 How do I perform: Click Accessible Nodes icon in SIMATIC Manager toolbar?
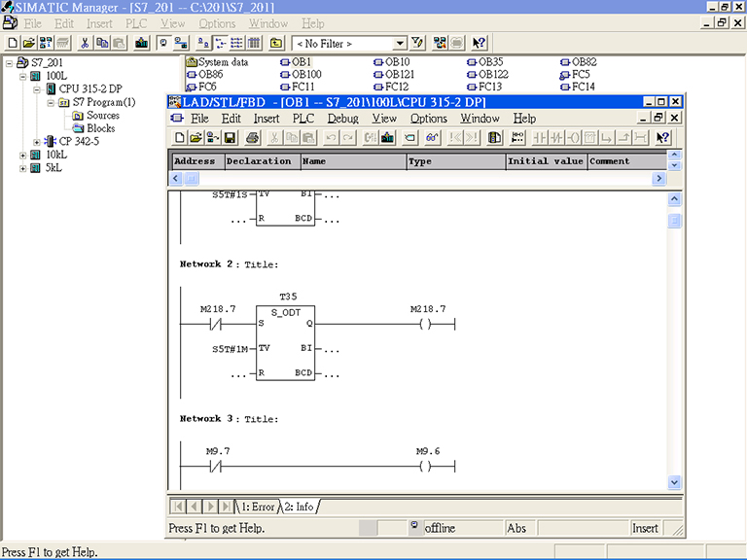pos(46,44)
